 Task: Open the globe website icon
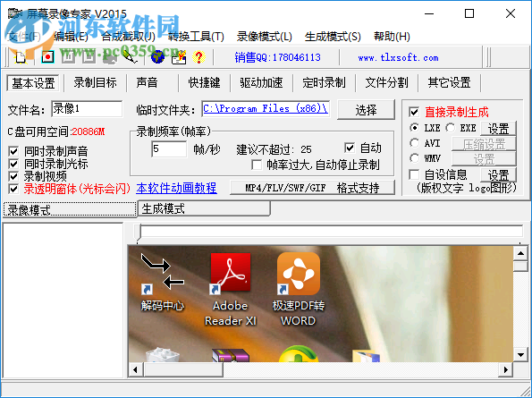click(x=157, y=57)
